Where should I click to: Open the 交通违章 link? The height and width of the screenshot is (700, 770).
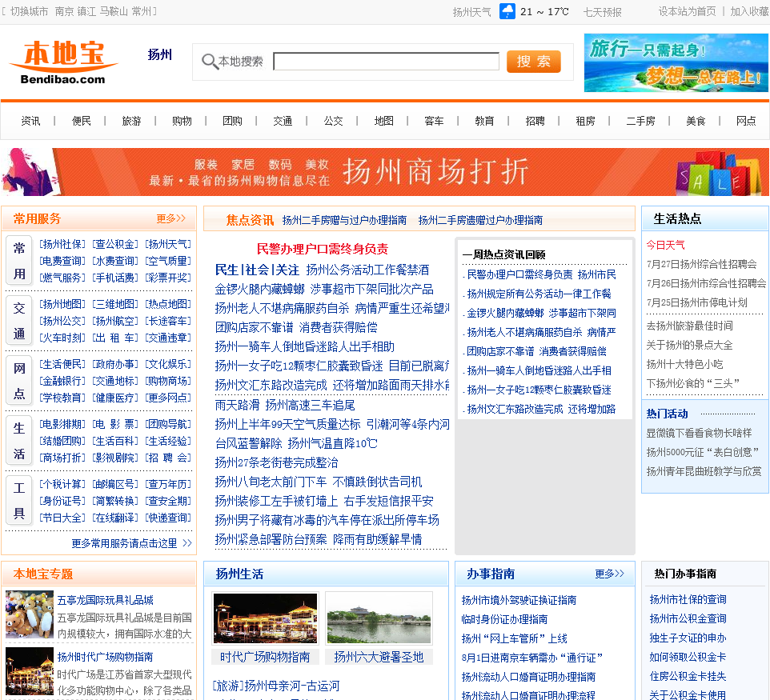coord(168,338)
